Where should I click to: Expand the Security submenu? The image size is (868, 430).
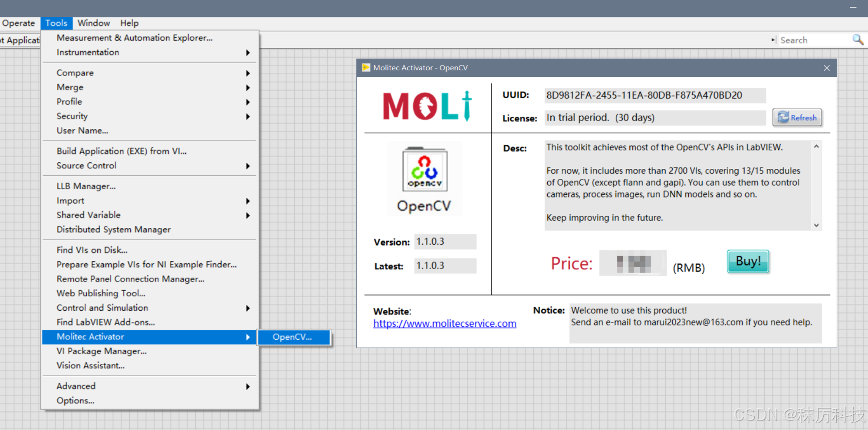[x=150, y=116]
